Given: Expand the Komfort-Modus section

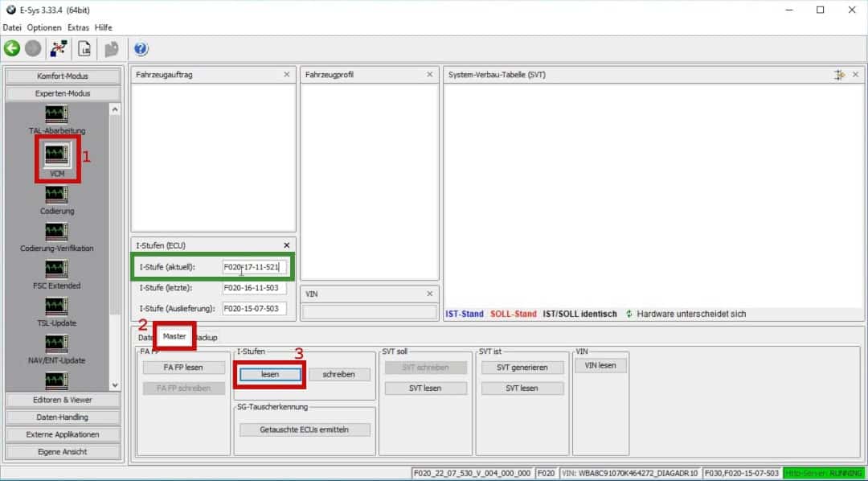Looking at the screenshot, I should [63, 76].
